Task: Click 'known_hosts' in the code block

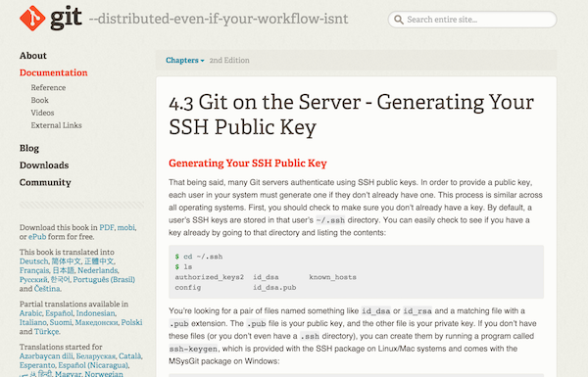Action: [x=332, y=277]
